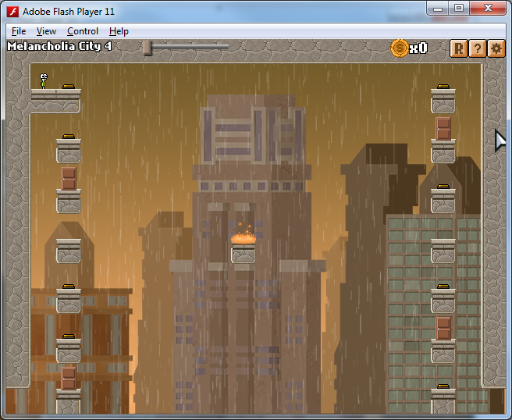Click the Flash Player logo in title bar

pyautogui.click(x=12, y=11)
